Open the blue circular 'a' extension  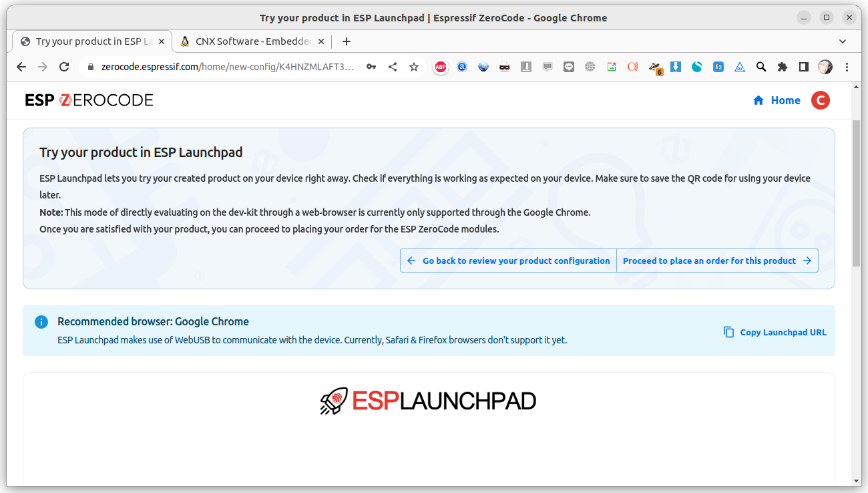click(462, 67)
